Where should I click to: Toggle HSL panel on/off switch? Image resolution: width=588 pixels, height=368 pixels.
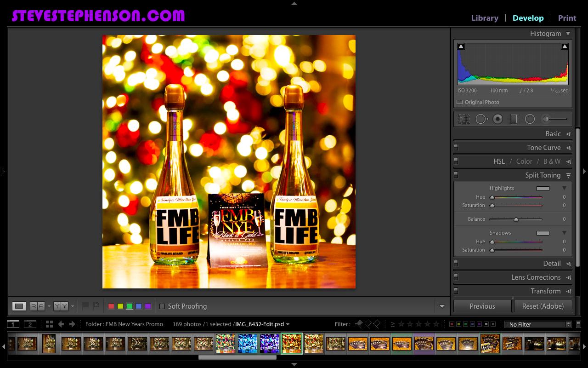tap(456, 161)
